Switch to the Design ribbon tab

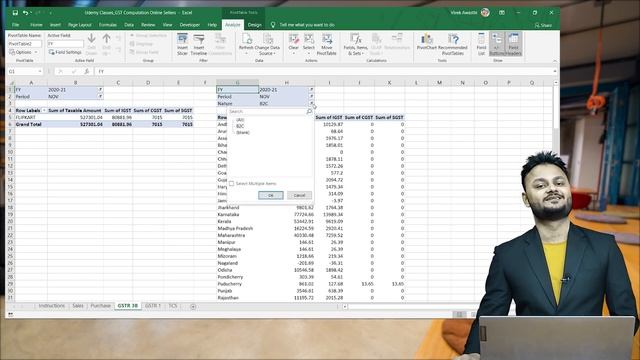pyautogui.click(x=254, y=25)
